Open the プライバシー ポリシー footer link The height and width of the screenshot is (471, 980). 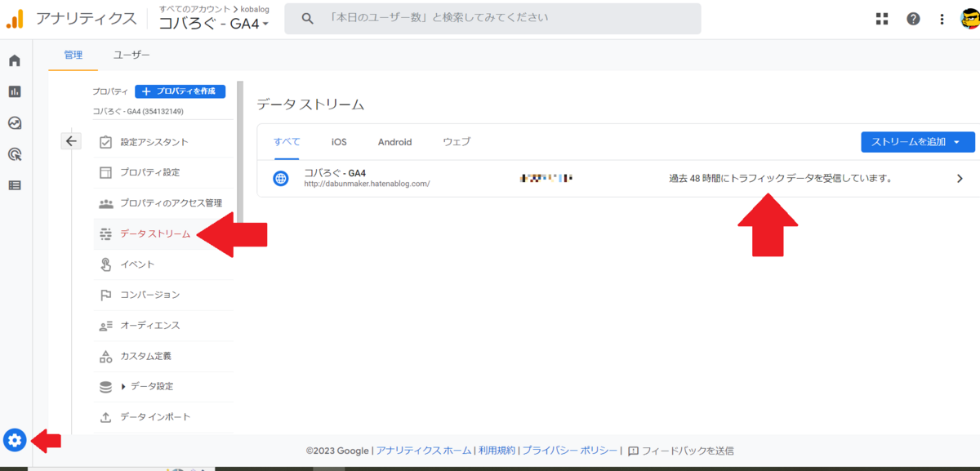coord(570,451)
